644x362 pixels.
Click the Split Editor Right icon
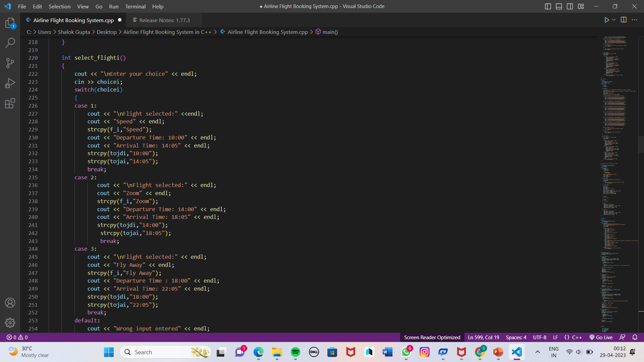click(624, 20)
